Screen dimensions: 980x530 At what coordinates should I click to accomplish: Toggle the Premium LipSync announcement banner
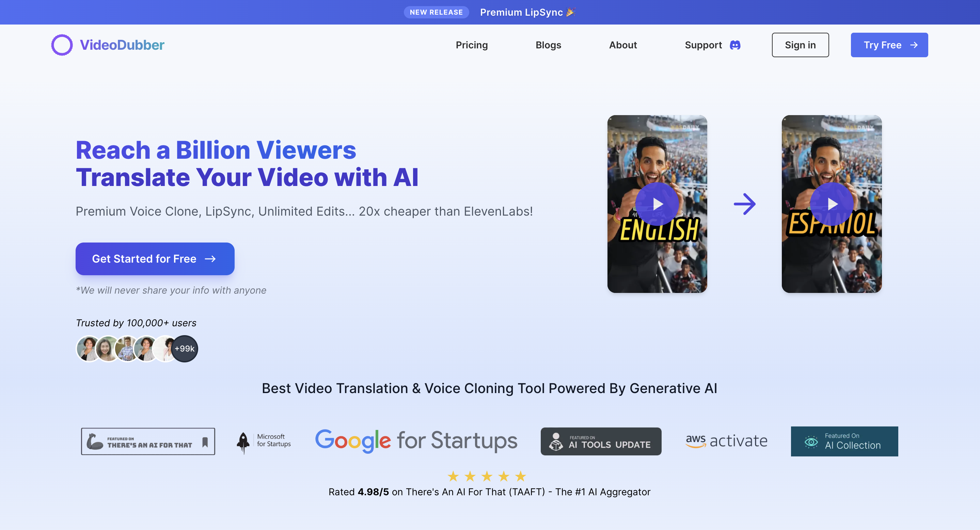490,12
